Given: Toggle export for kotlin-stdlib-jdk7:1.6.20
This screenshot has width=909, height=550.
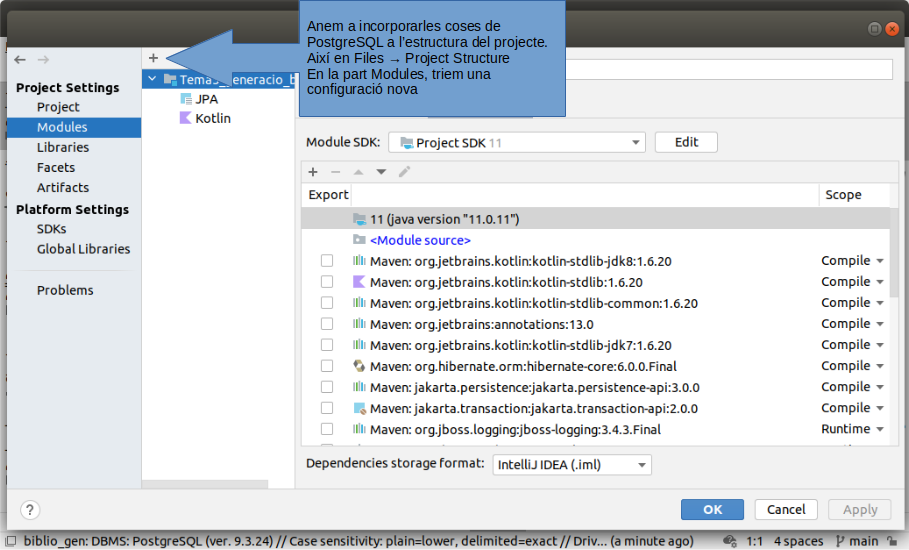Looking at the screenshot, I should tap(327, 345).
